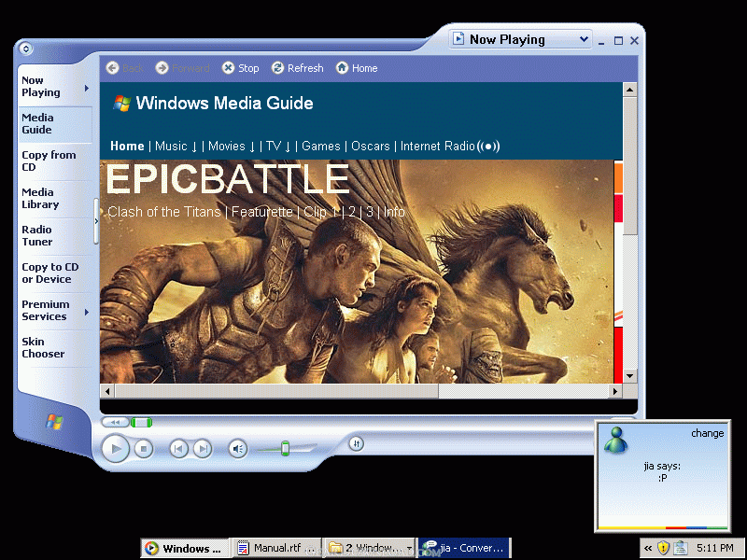Click the horizontal scrollbar right arrow
747x560 pixels.
click(x=615, y=391)
